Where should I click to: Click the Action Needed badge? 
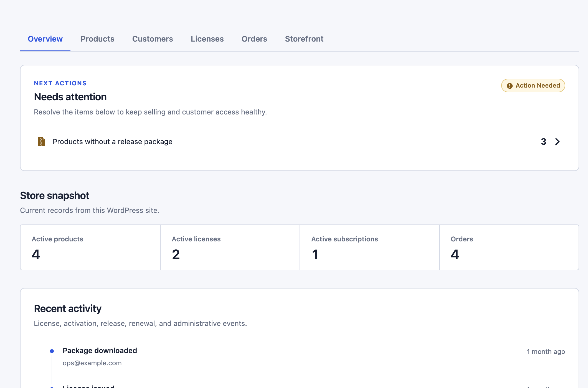pos(533,86)
